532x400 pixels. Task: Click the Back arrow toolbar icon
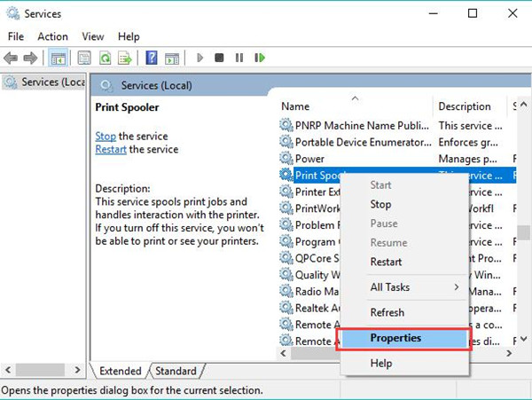11,58
